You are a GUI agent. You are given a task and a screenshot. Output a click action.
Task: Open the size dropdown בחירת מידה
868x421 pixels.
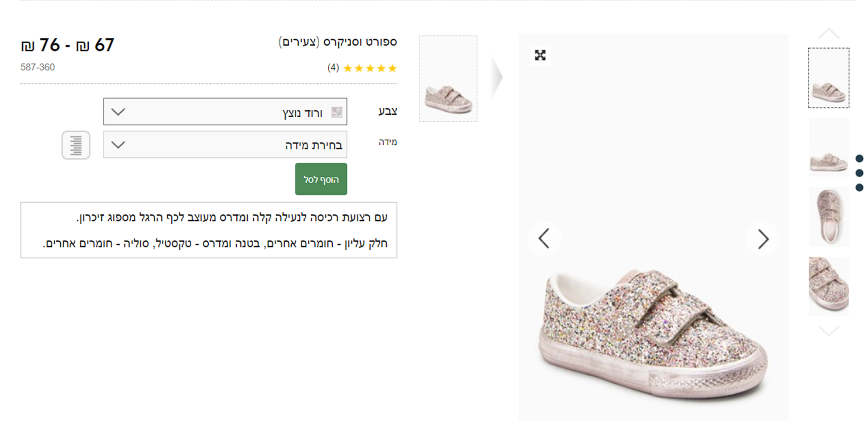tap(225, 144)
